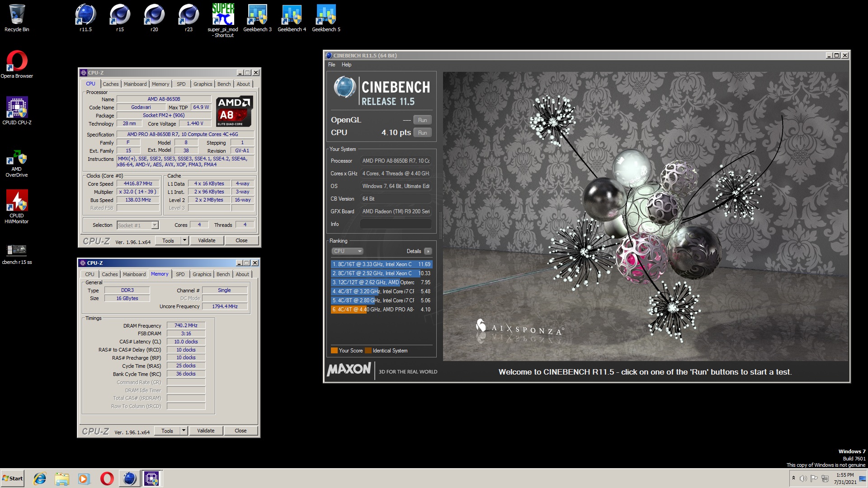The image size is (868, 488).
Task: Switch to SPD tab in upper CPU-Z
Action: (181, 84)
